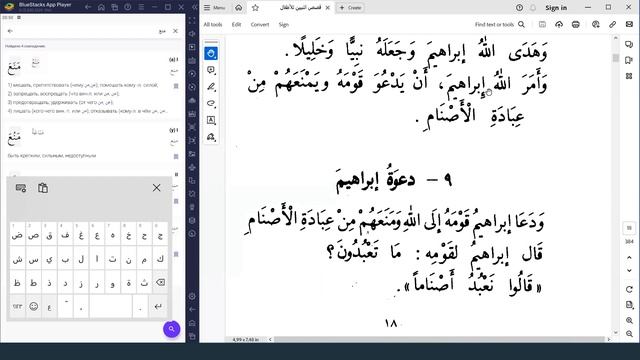The width and height of the screenshot is (640, 360).
Task: Open BlueStacks settings gear in sidebar
Action: click(x=192, y=296)
